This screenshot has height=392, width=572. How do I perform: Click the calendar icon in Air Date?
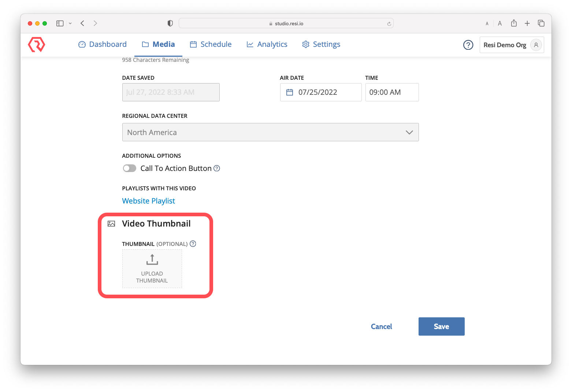[x=290, y=92]
